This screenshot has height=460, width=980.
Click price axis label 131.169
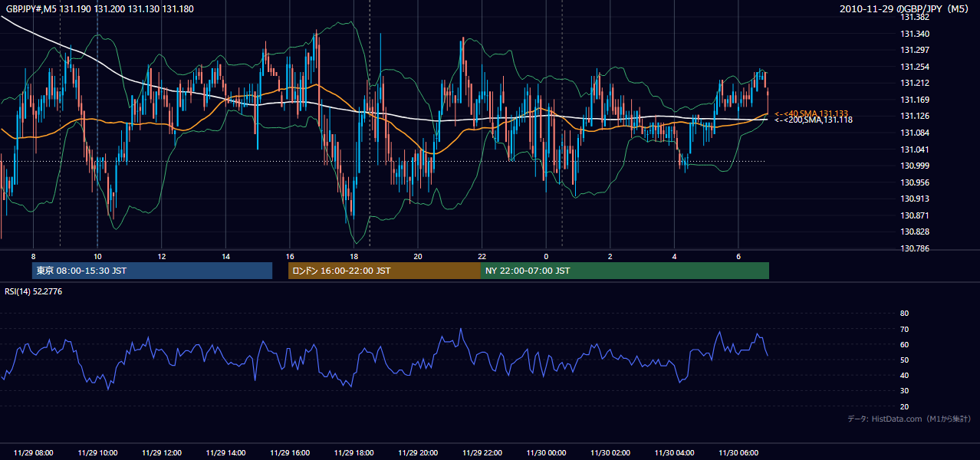(x=915, y=100)
